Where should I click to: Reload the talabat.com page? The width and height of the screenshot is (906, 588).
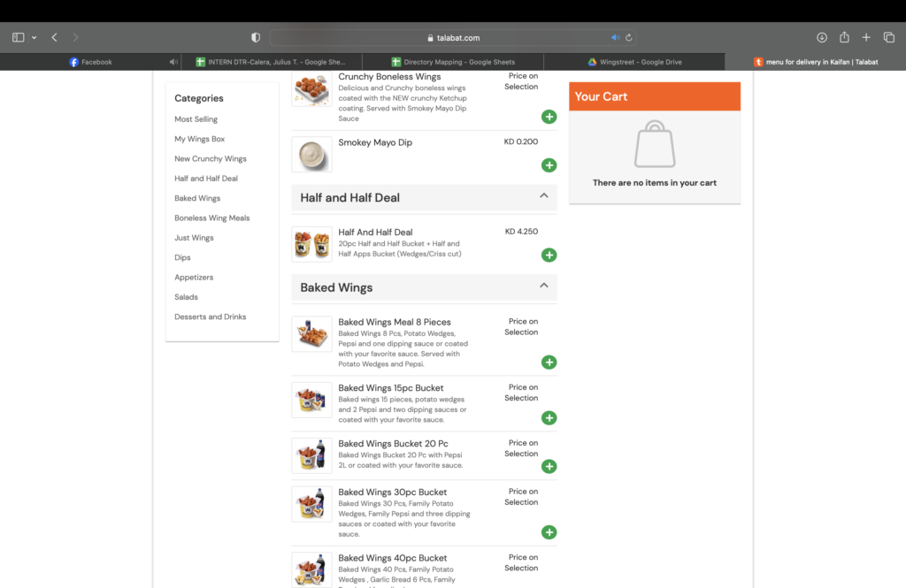click(x=629, y=38)
